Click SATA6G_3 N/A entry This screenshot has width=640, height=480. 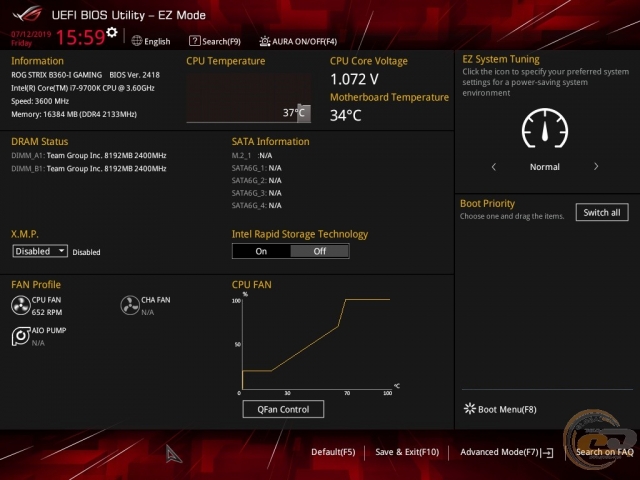coord(257,193)
